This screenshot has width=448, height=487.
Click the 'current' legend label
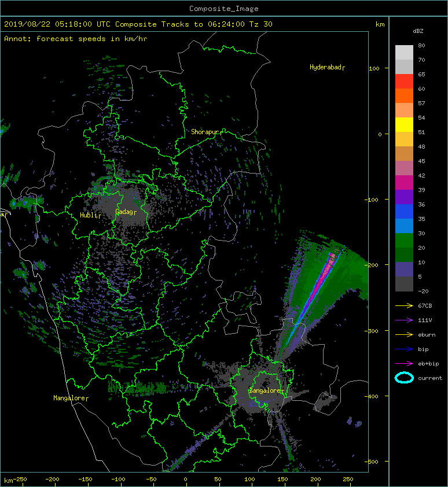coord(430,378)
